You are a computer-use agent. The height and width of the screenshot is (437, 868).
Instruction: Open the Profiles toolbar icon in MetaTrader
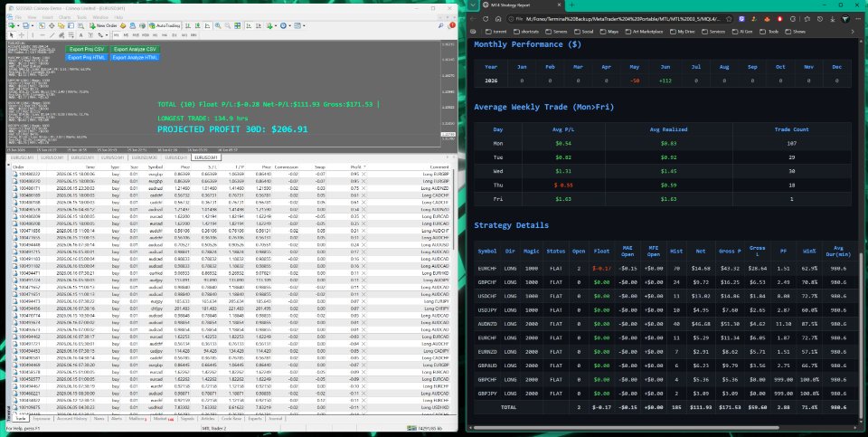pos(25,25)
